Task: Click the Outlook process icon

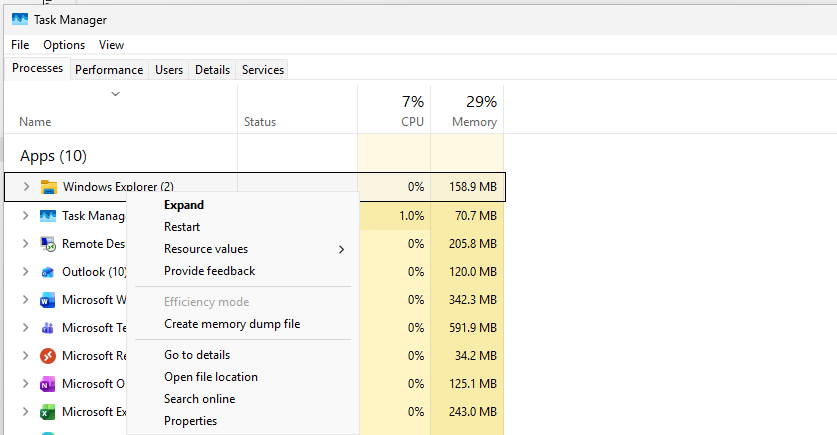Action: [48, 272]
